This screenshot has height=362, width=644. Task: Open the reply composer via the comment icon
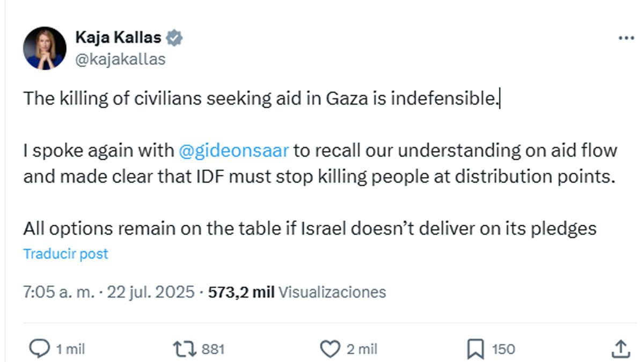pyautogui.click(x=41, y=349)
